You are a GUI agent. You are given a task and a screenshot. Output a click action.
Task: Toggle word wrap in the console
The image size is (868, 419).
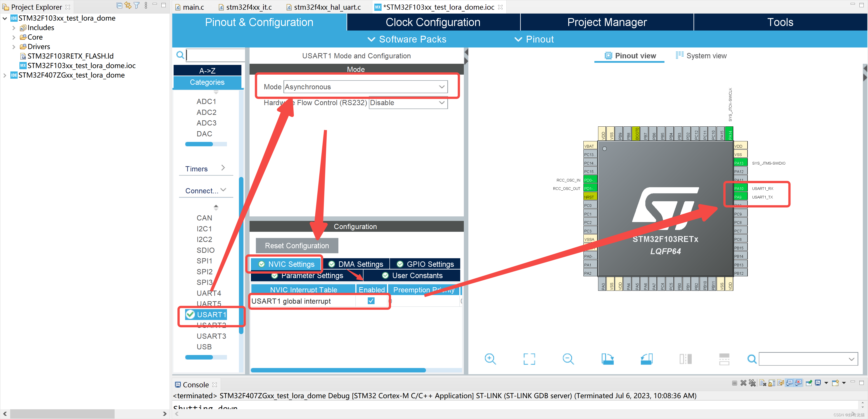click(x=780, y=383)
